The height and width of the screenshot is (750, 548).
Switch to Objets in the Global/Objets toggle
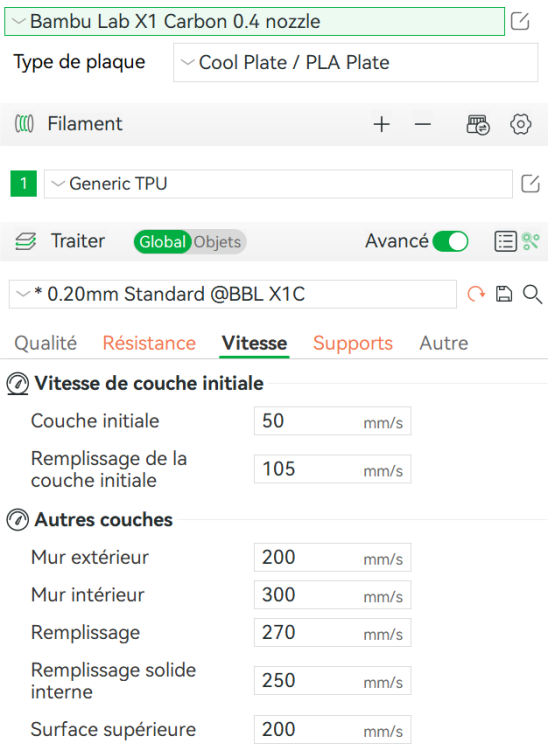coord(218,242)
